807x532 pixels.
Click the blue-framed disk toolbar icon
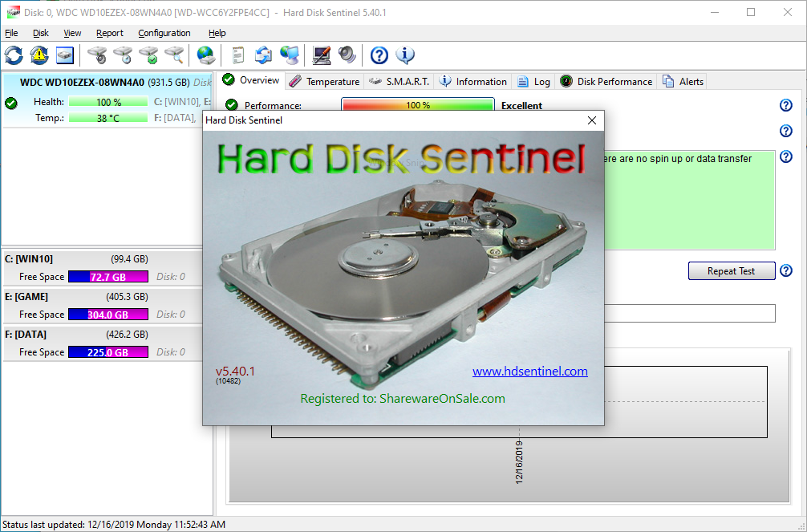65,55
